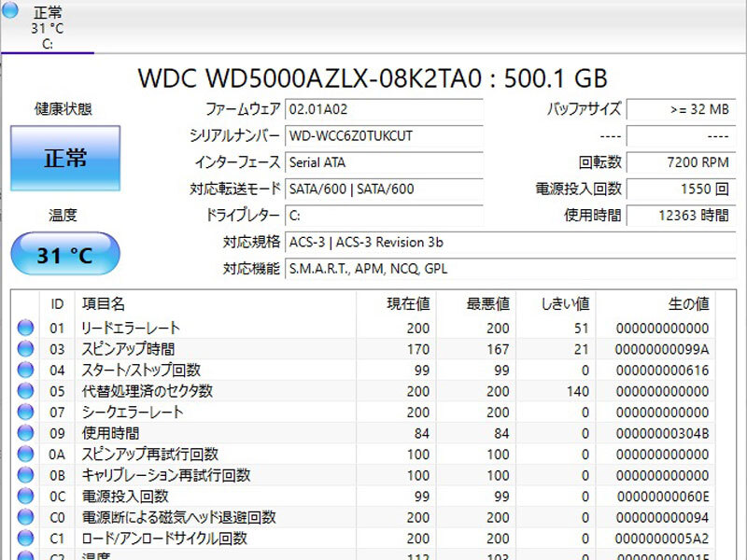
Task: Click the status orb for row 04 スタート/ストップ回数
Action: click(25, 370)
